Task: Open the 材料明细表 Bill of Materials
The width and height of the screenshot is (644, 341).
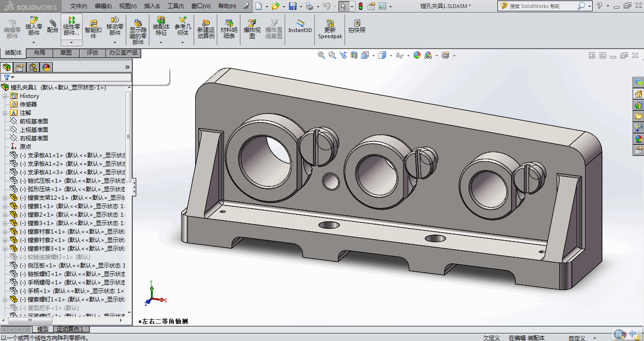Action: click(229, 29)
